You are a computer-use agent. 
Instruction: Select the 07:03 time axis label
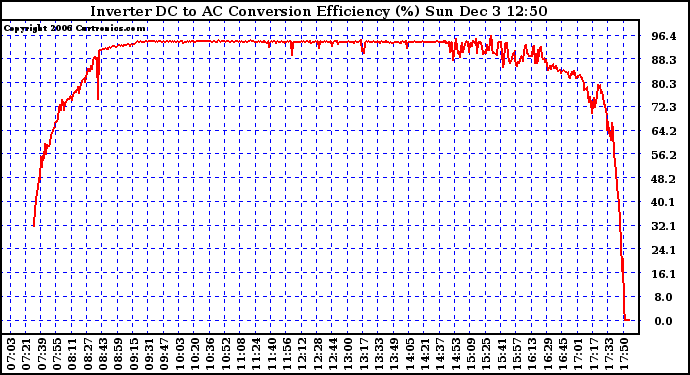[11, 354]
